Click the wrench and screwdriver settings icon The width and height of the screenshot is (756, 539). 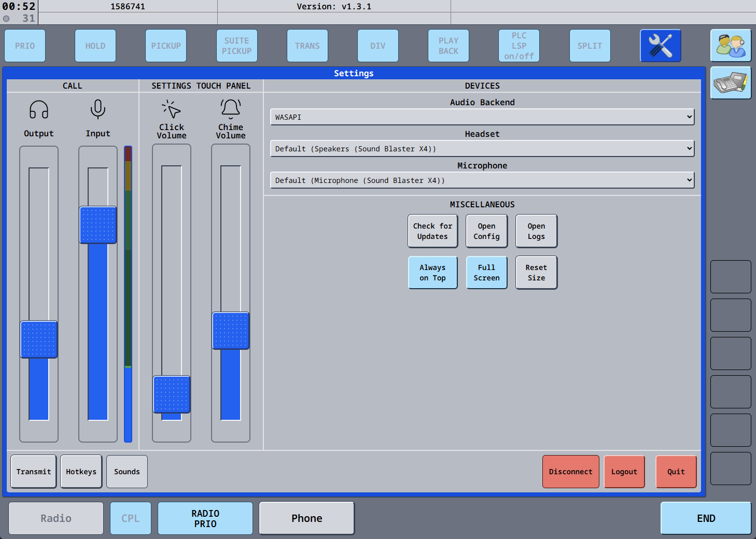point(660,46)
